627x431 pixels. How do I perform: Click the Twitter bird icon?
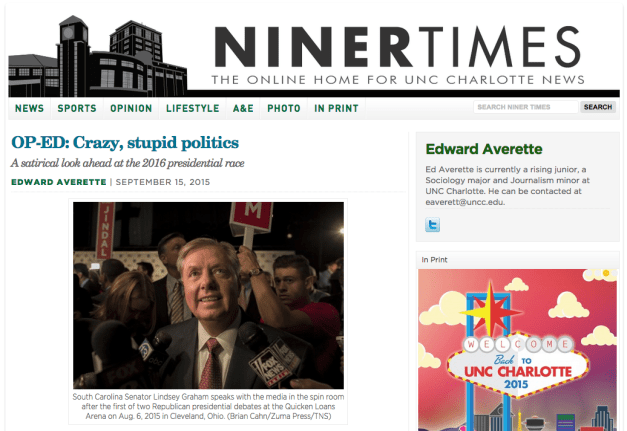pyautogui.click(x=432, y=224)
